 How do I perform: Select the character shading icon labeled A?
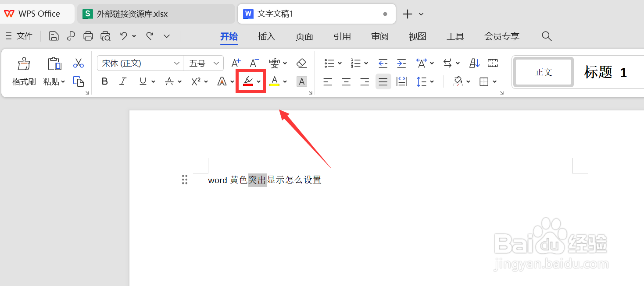[301, 81]
